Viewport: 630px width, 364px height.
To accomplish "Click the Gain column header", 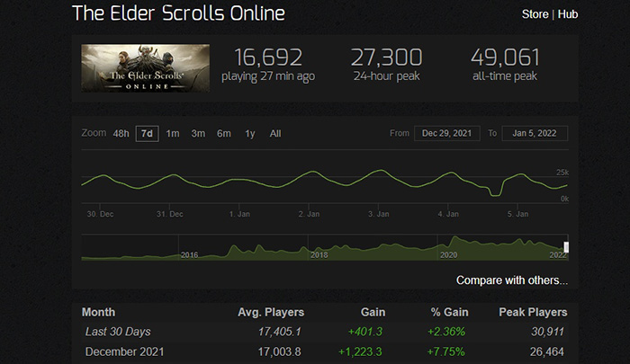I will (x=373, y=312).
